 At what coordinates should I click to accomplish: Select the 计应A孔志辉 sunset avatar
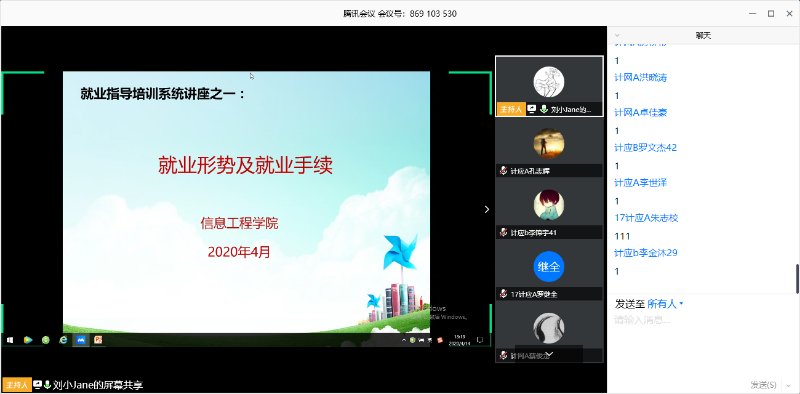[x=549, y=143]
